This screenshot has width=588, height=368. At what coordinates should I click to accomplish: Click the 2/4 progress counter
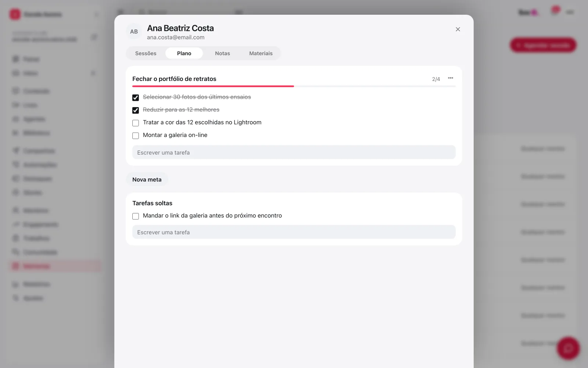tap(436, 79)
